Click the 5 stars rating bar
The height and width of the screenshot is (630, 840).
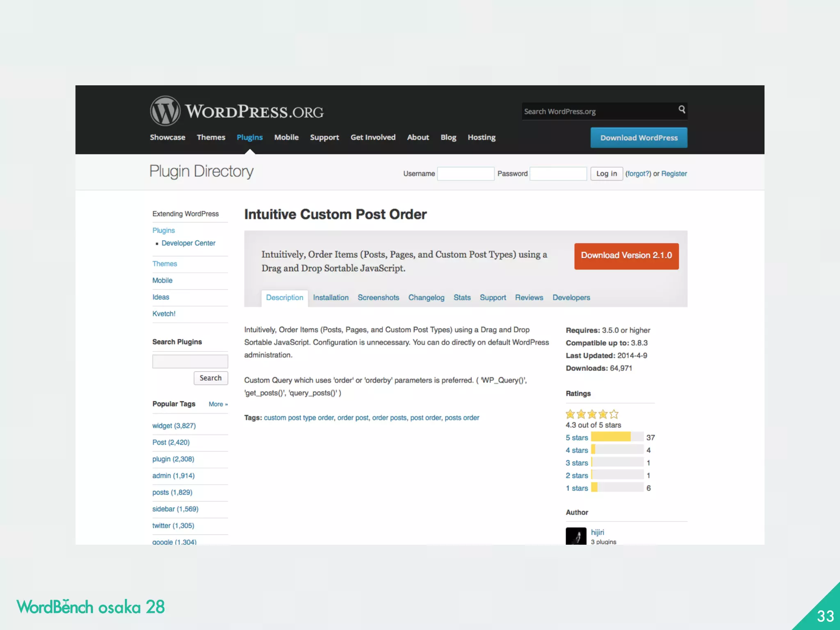tap(617, 437)
